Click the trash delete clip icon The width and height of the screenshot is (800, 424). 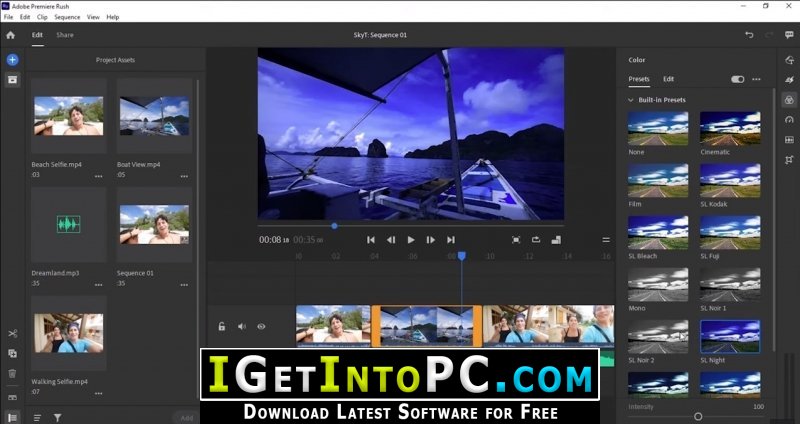pyautogui.click(x=13, y=373)
